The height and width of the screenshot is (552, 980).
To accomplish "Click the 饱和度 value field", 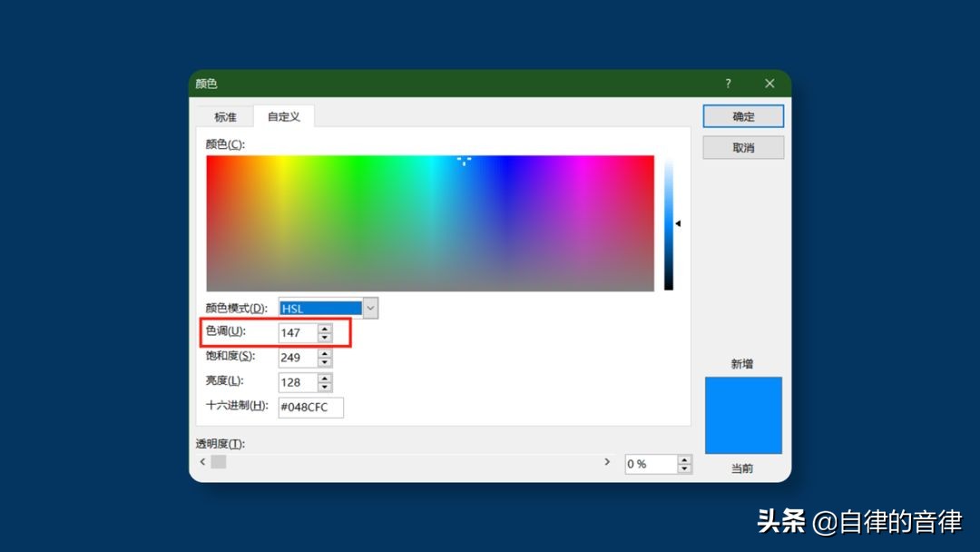I will (298, 358).
